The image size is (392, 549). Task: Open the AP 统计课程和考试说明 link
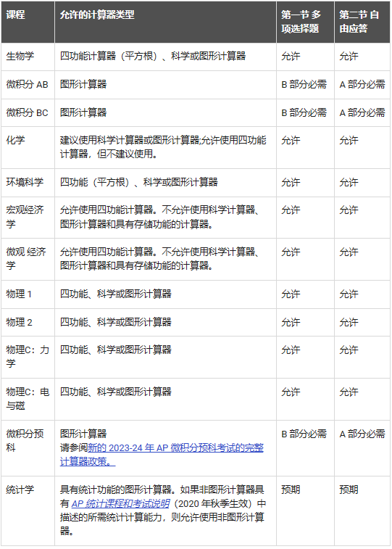[120, 503]
